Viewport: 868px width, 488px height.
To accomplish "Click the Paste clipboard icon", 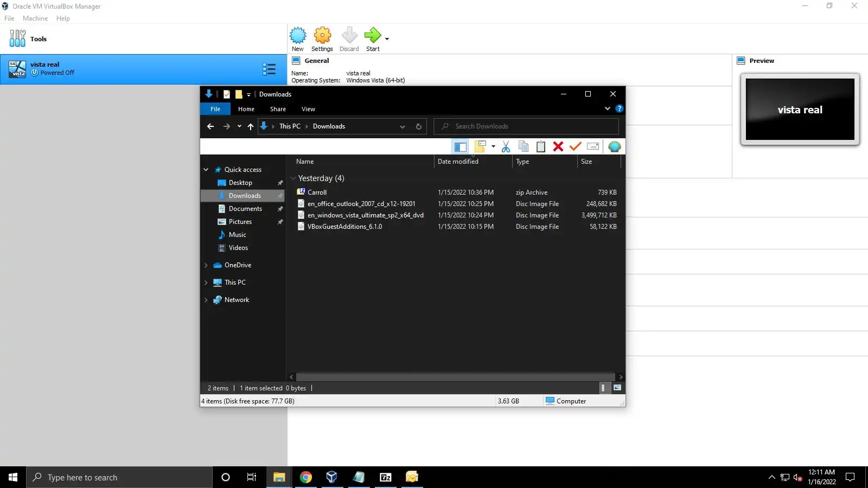I will click(541, 146).
